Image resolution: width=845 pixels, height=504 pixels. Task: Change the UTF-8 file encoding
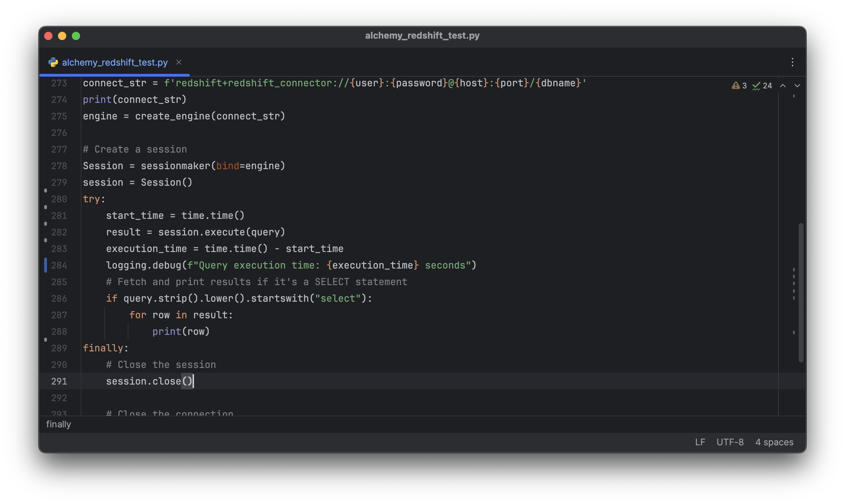tap(730, 442)
